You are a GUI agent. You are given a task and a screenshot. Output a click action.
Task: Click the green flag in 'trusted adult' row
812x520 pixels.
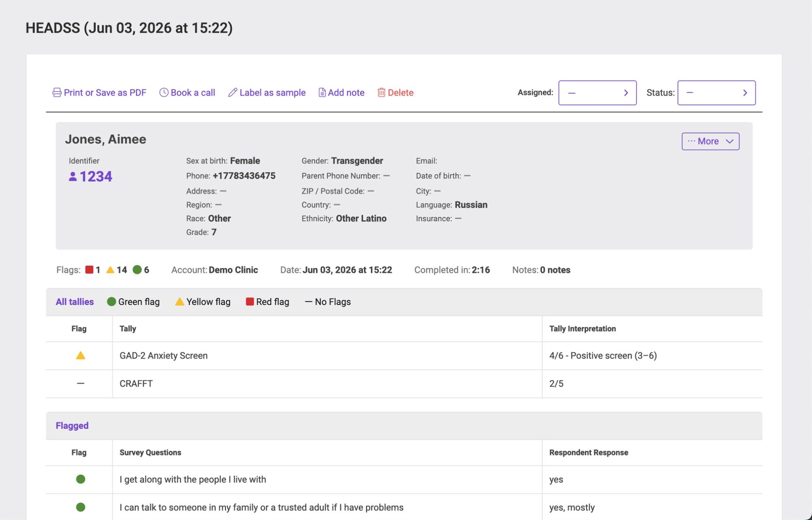pyautogui.click(x=80, y=507)
